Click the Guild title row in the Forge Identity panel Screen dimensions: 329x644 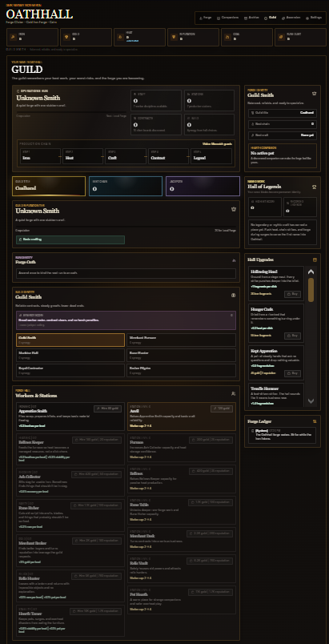coord(283,112)
